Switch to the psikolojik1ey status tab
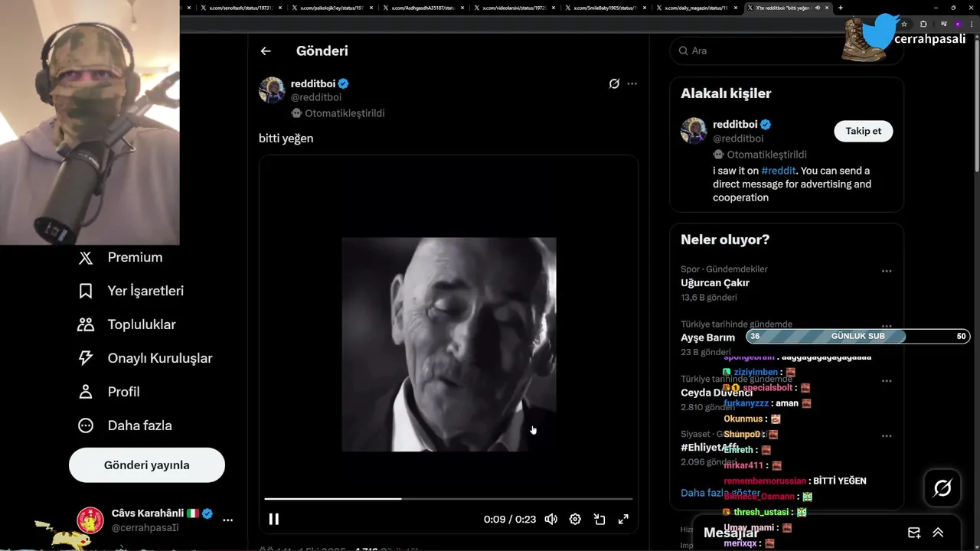 click(331, 8)
